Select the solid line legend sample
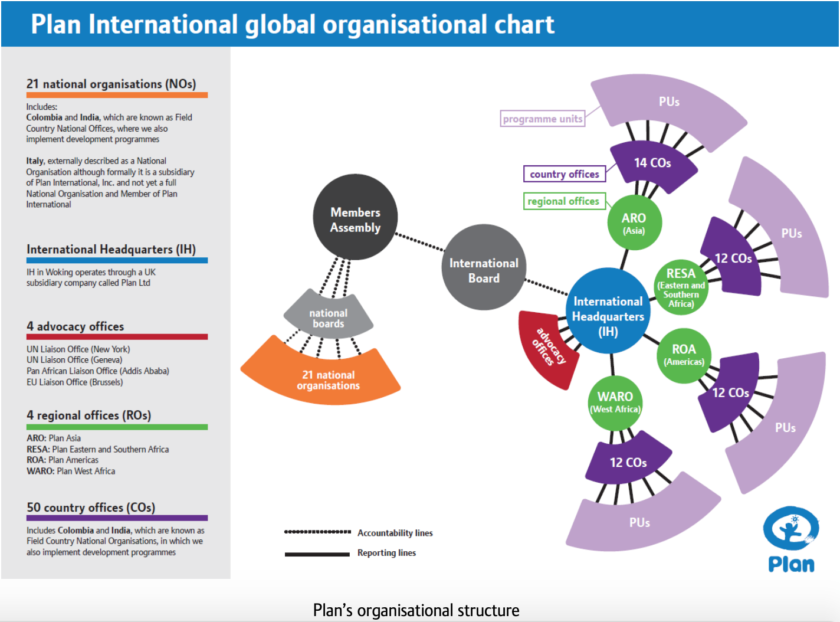The height and width of the screenshot is (622, 840). coord(317,554)
